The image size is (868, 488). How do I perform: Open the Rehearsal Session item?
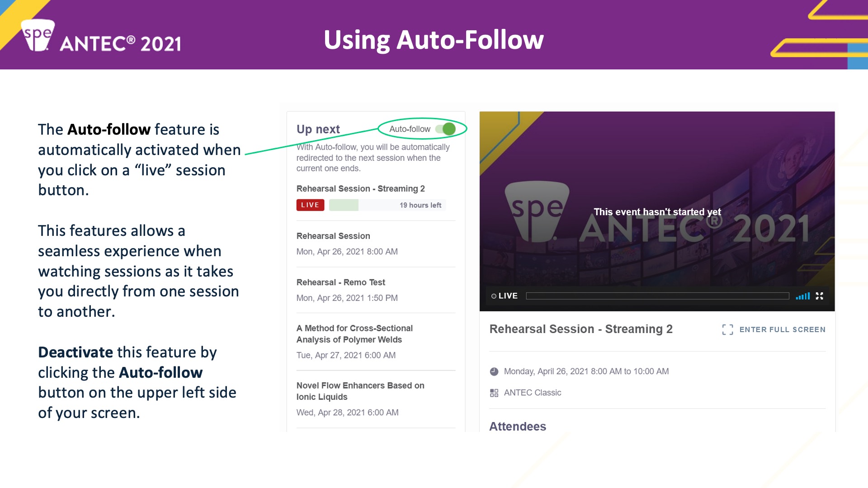[x=333, y=236]
